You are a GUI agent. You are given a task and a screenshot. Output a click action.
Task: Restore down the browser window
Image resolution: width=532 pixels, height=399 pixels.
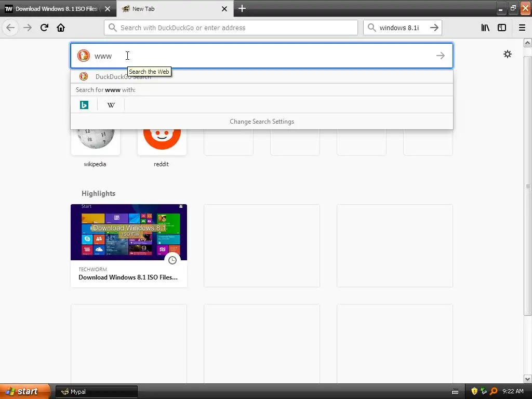pos(513,8)
